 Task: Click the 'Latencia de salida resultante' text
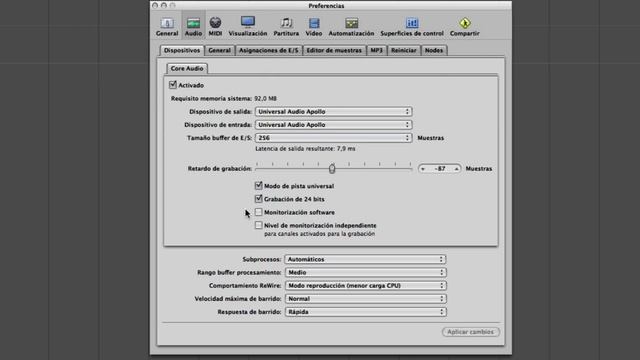[305, 149]
